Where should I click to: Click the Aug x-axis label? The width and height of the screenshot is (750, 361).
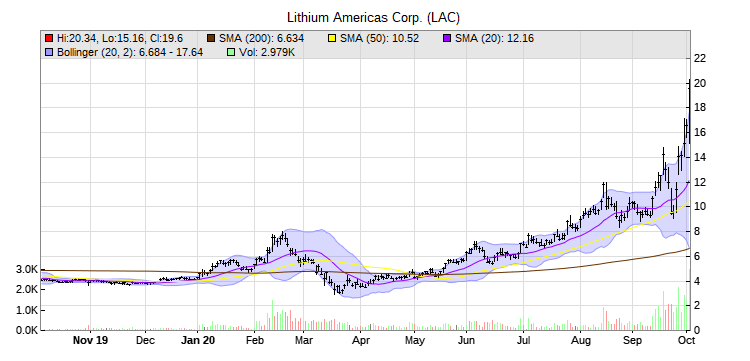(x=580, y=340)
